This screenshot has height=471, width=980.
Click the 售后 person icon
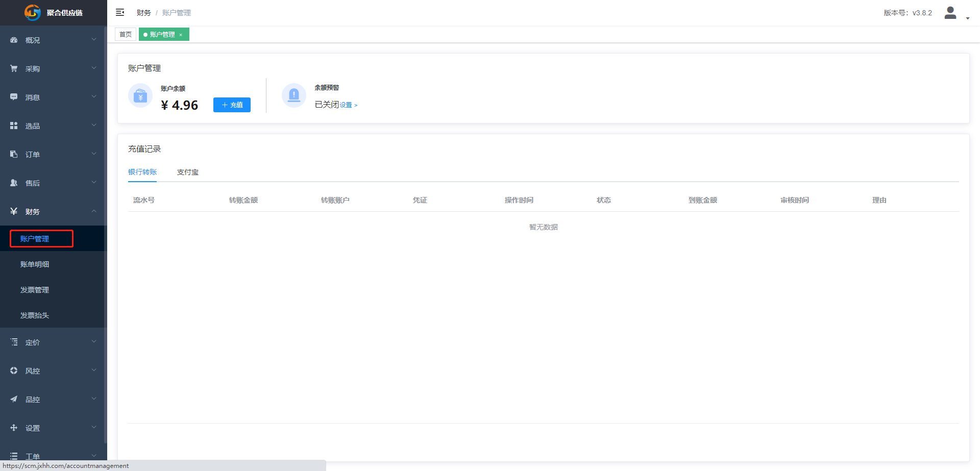[x=14, y=183]
